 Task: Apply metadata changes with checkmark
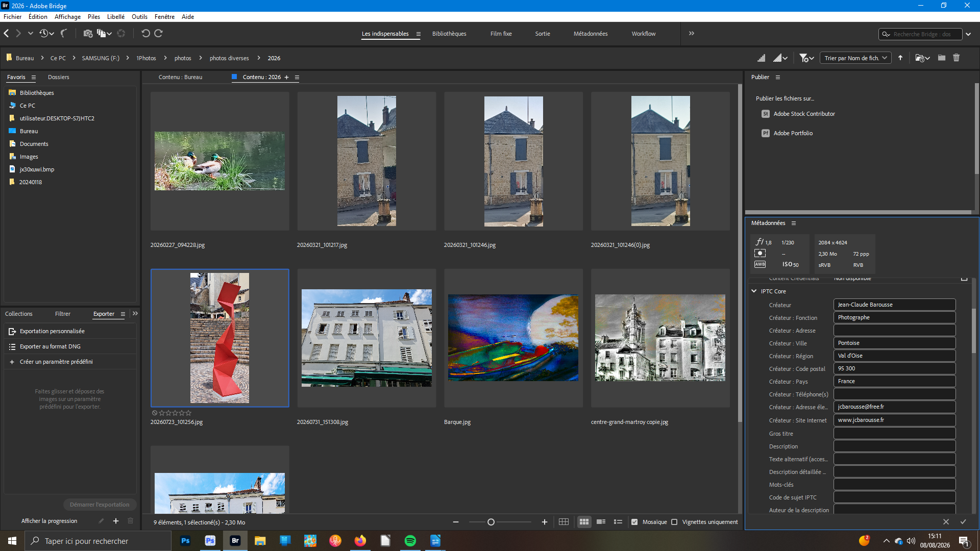[963, 522]
